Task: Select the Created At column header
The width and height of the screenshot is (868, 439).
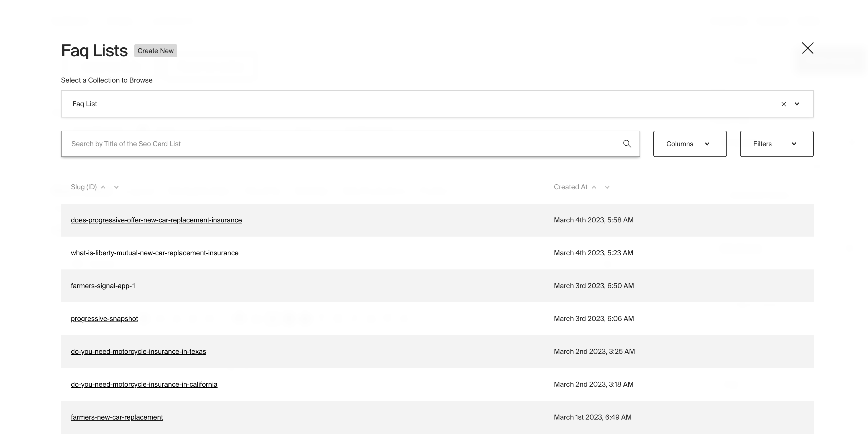Action: pos(571,187)
